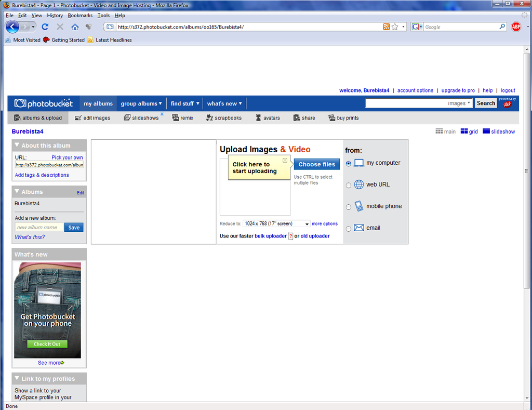This screenshot has width=532, height=410.
Task: Click 'Check It Out' on phone ad
Action: [x=47, y=344]
